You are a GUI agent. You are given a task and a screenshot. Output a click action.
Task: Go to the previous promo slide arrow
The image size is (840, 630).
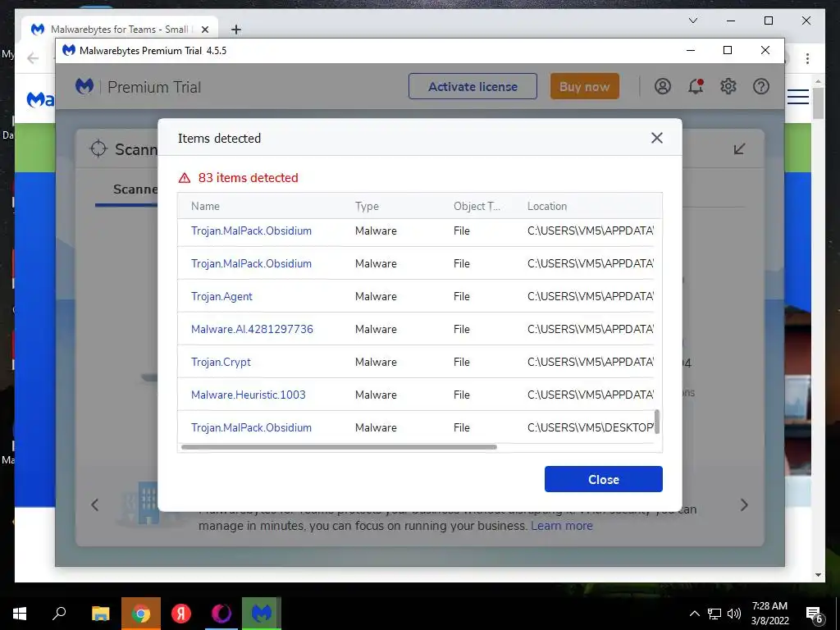95,504
